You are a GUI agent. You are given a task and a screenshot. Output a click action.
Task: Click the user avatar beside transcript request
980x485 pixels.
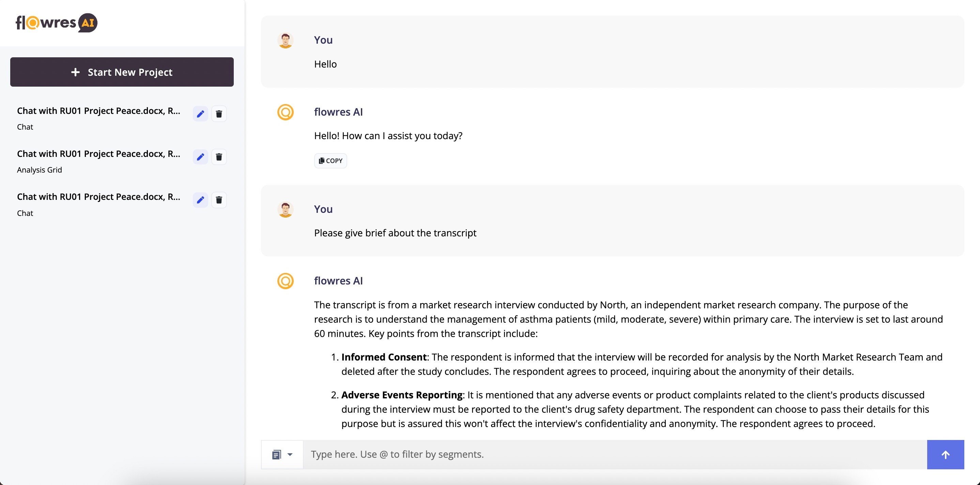tap(285, 209)
